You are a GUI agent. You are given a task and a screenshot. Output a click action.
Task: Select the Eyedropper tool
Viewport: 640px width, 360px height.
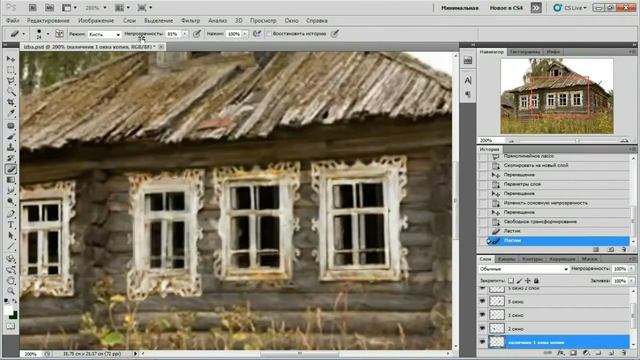tap(11, 113)
